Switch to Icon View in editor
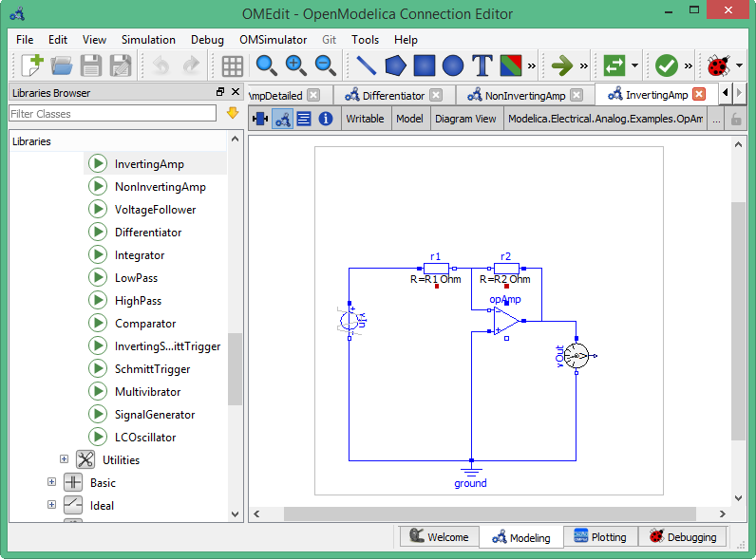756x560 pixels. tap(258, 119)
